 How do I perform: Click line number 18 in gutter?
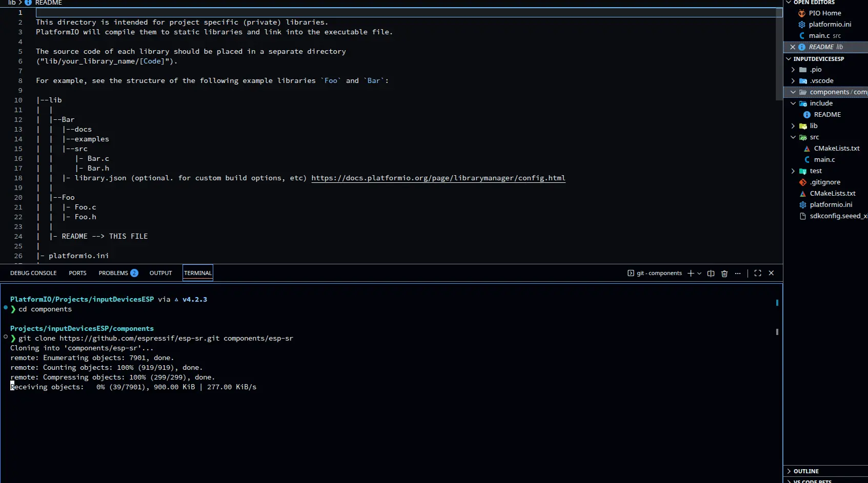pyautogui.click(x=18, y=178)
